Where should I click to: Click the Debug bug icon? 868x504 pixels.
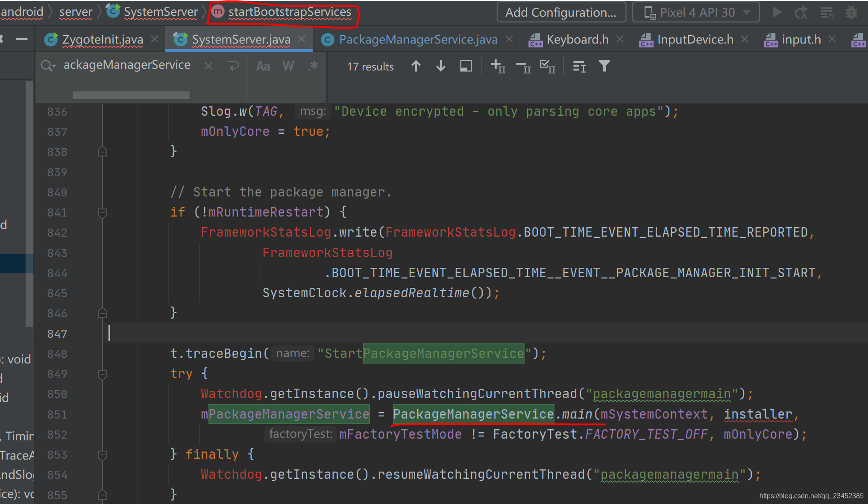click(x=851, y=12)
